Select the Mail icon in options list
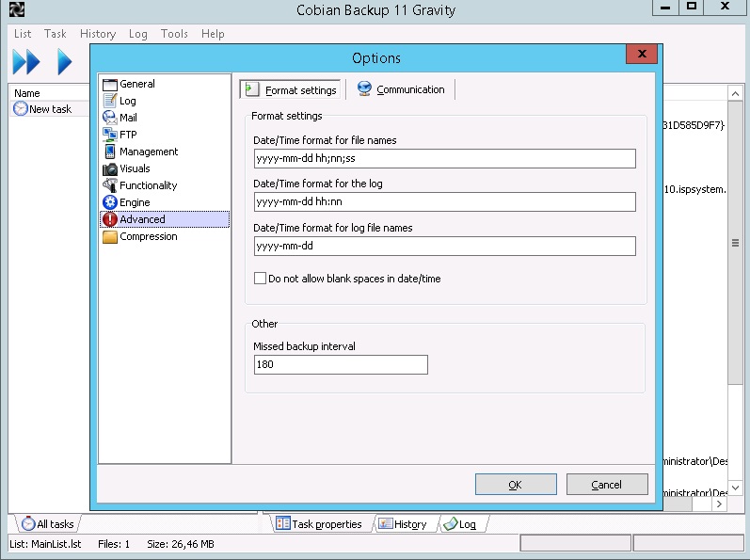Image resolution: width=750 pixels, height=560 pixels. coord(109,118)
